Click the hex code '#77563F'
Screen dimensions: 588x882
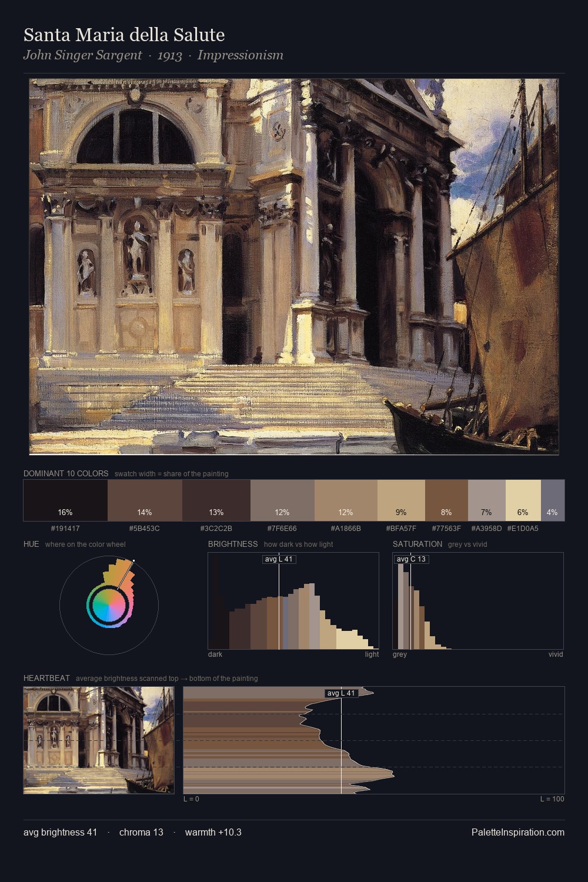tap(446, 529)
